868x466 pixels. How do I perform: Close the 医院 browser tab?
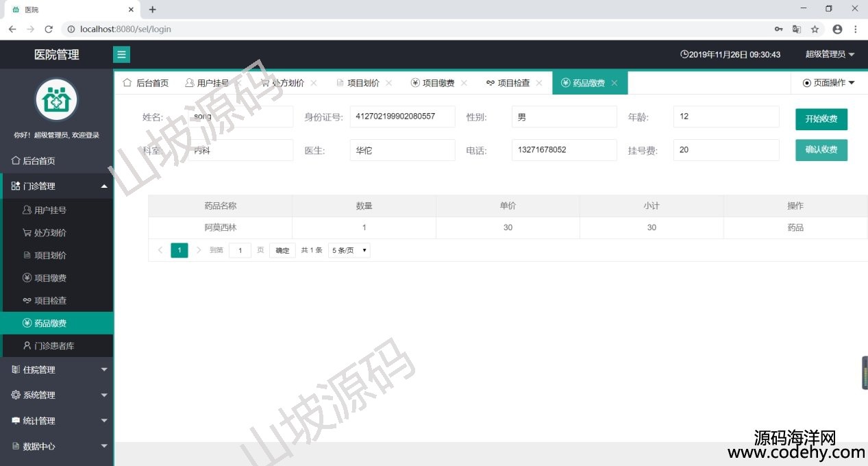[130, 10]
